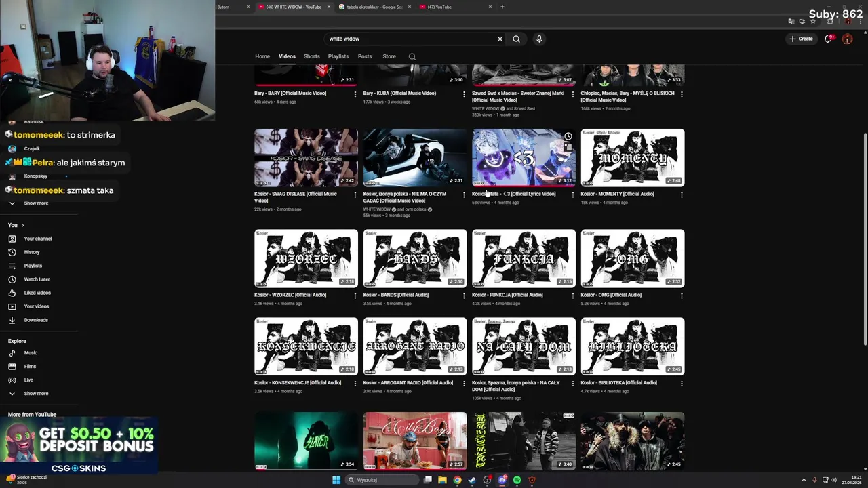Open options menu for Bary - KUBA video
The height and width of the screenshot is (488, 868).
pos(464,94)
